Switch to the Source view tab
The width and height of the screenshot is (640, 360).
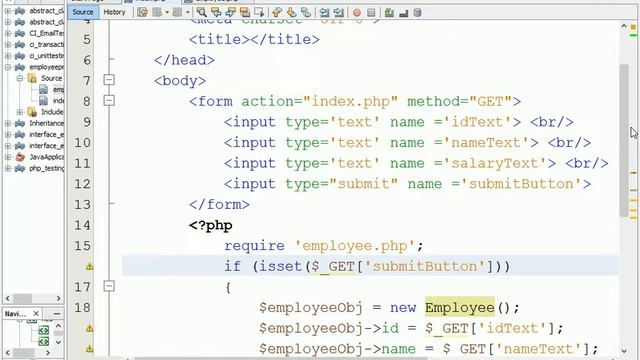tap(82, 12)
